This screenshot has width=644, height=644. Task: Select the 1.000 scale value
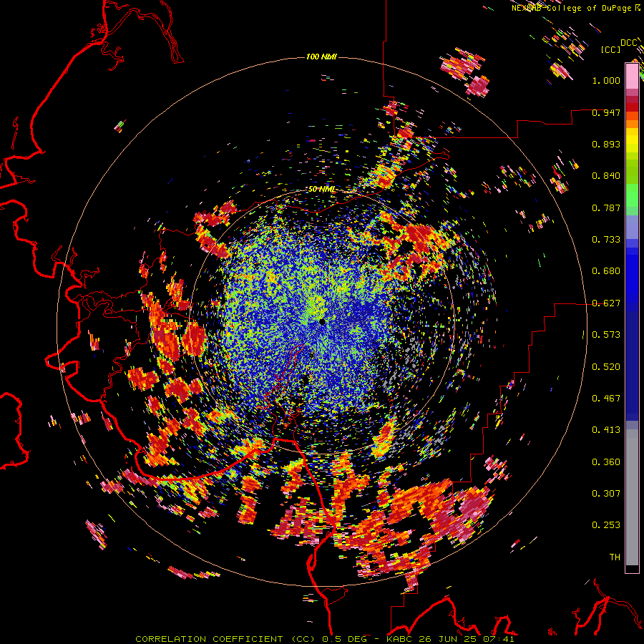[x=606, y=80]
